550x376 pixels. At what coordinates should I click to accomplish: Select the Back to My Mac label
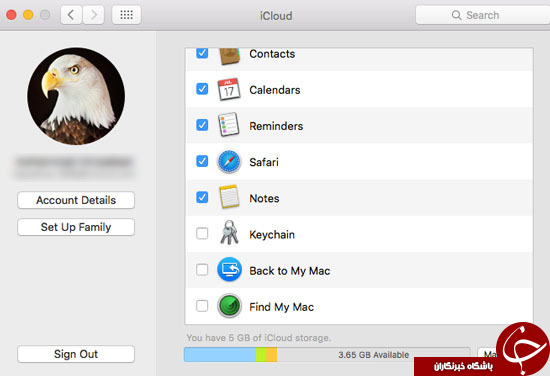click(290, 271)
